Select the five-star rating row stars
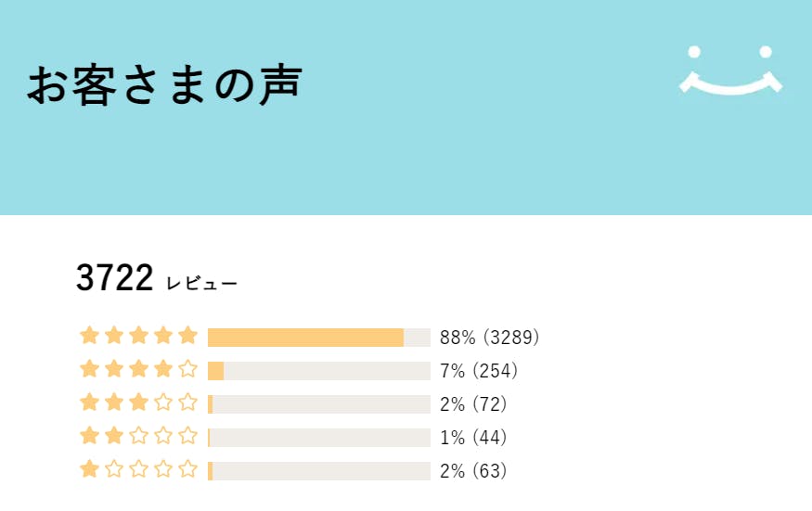This screenshot has width=812, height=511. coord(139,336)
